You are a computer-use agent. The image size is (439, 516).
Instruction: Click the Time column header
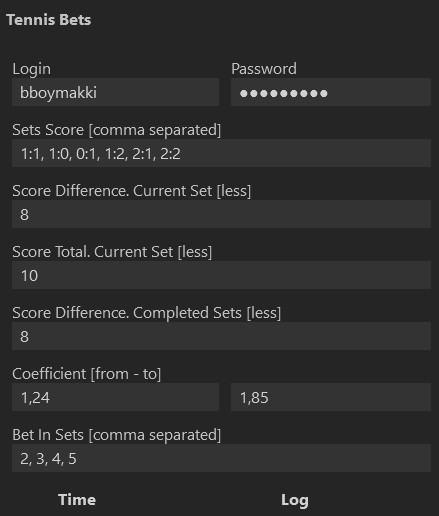[77, 500]
